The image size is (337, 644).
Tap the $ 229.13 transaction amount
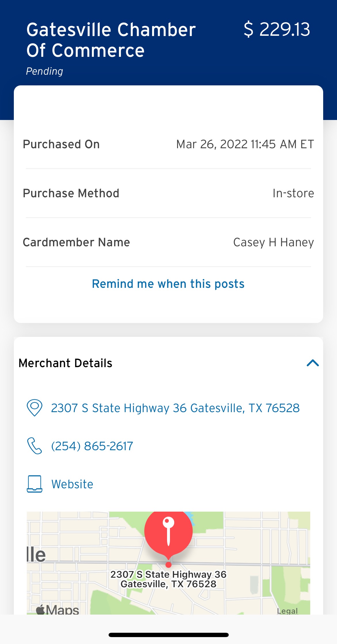(277, 29)
